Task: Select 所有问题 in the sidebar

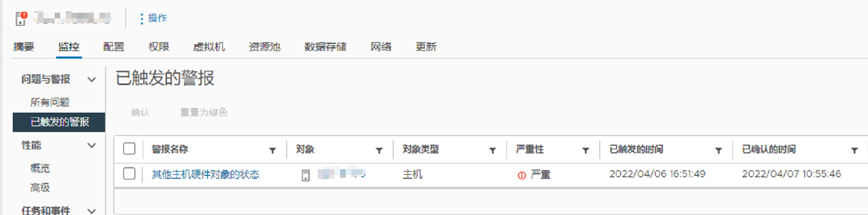Action: coord(49,102)
